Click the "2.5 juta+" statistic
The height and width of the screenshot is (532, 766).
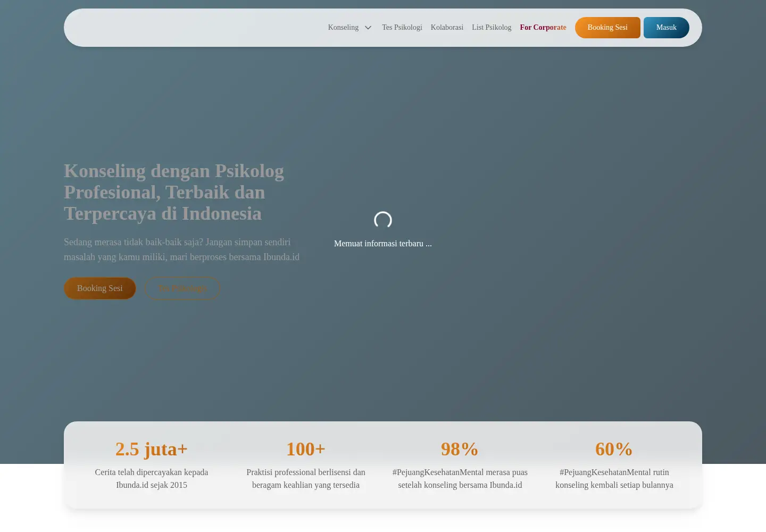[x=152, y=449]
